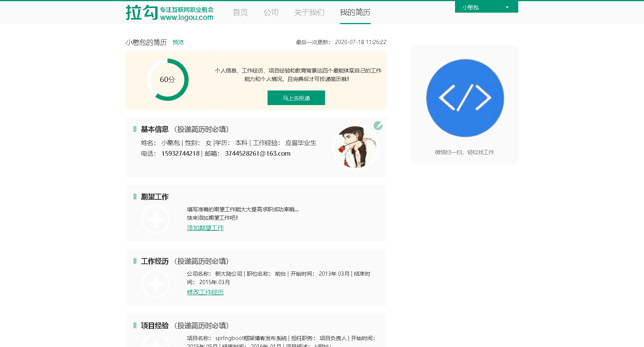Viewport: 644px width, 347px height.
Task: Switch to the 首页 menu item
Action: point(240,12)
